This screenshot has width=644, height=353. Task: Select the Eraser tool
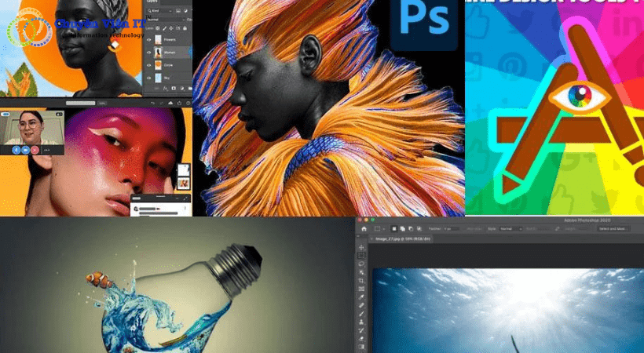tap(361, 339)
